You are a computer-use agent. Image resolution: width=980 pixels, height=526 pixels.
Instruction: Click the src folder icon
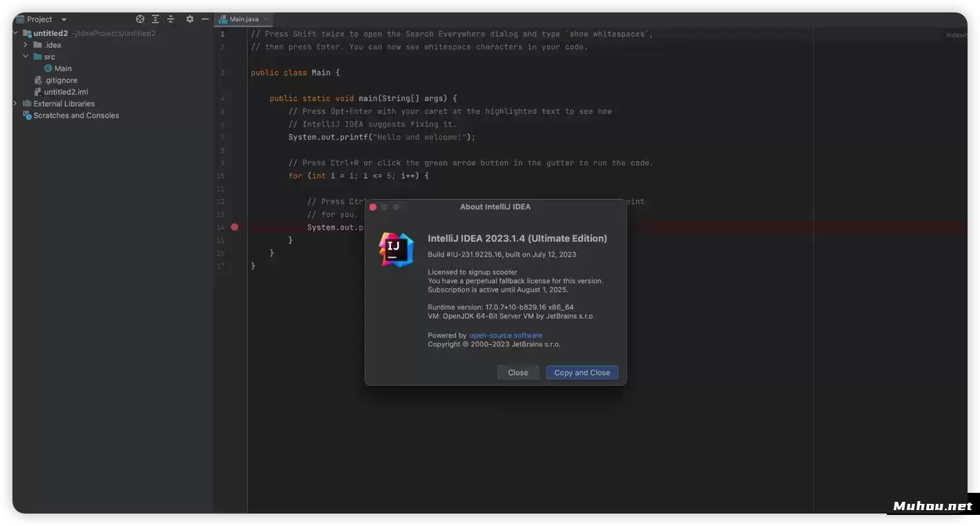38,57
